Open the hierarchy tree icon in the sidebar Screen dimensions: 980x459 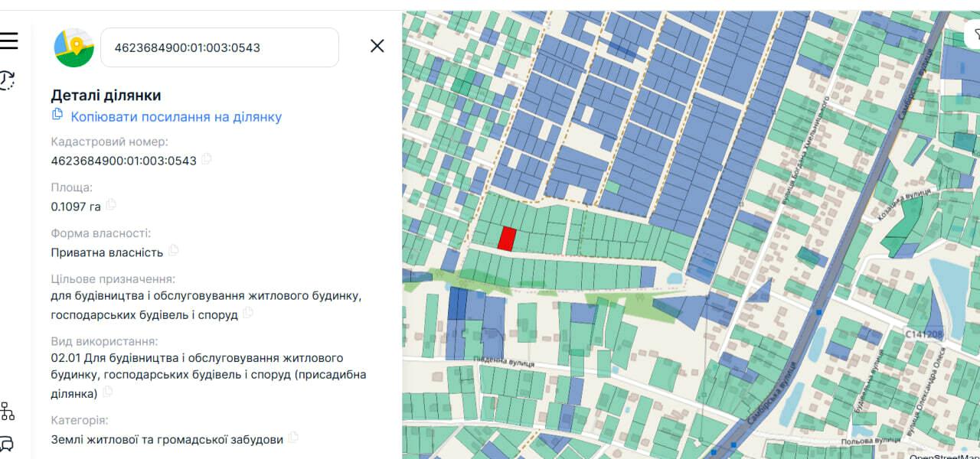point(8,411)
